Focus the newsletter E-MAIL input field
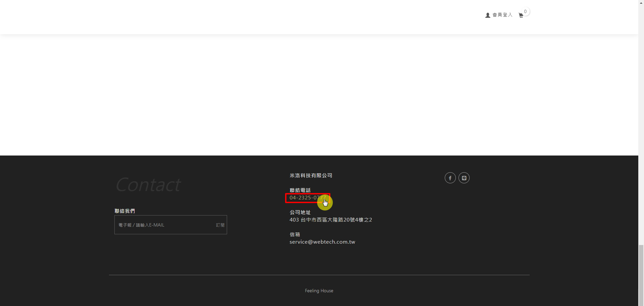The image size is (644, 306). (164, 225)
